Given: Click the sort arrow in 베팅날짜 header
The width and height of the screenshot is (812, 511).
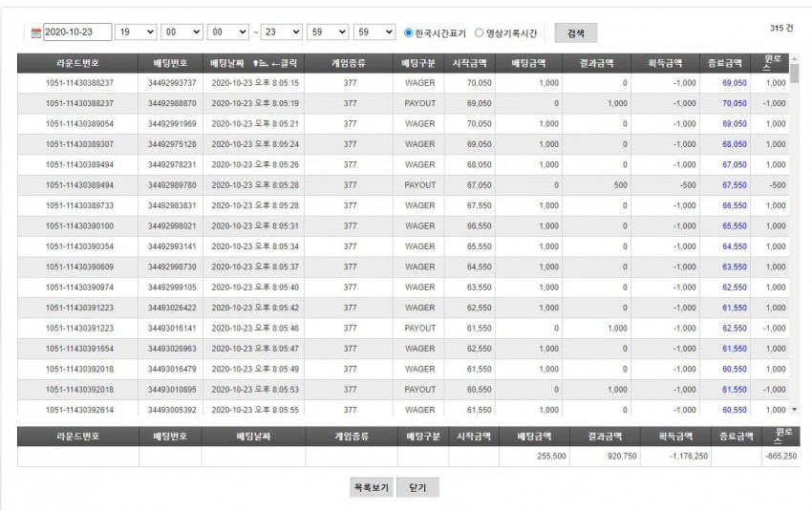Looking at the screenshot, I should coord(260,63).
